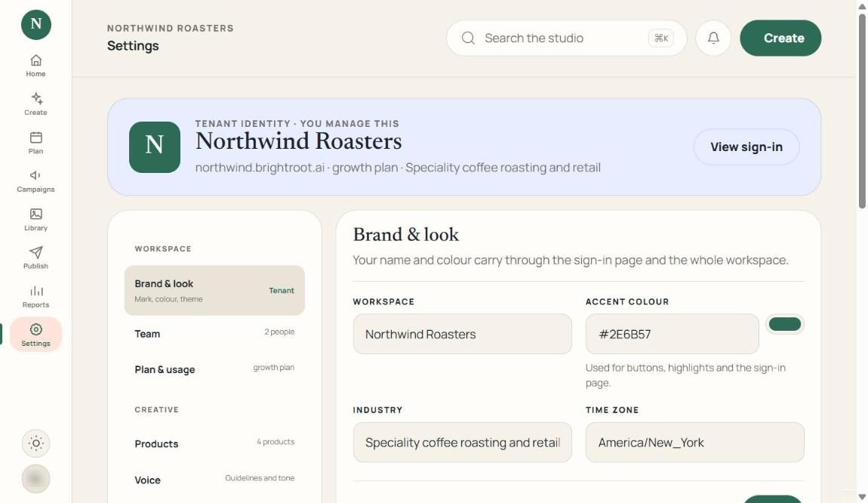868x503 pixels.
Task: Click the Accent colour hex input
Action: coord(672,334)
